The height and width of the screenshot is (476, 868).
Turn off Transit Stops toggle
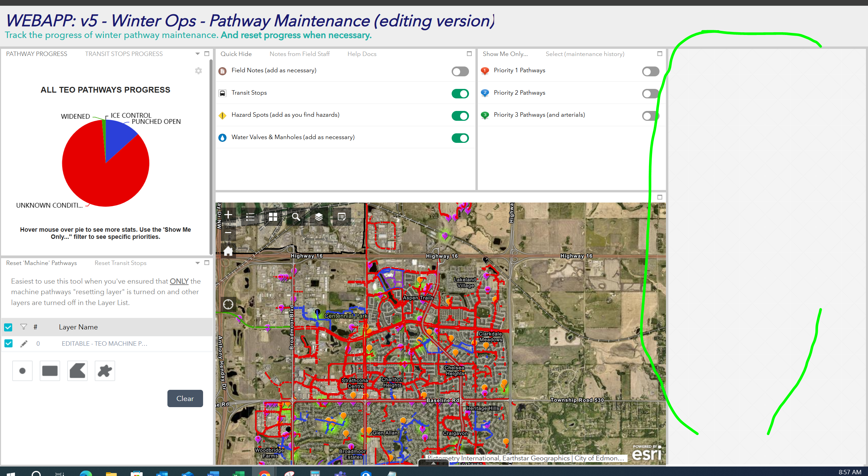point(460,94)
